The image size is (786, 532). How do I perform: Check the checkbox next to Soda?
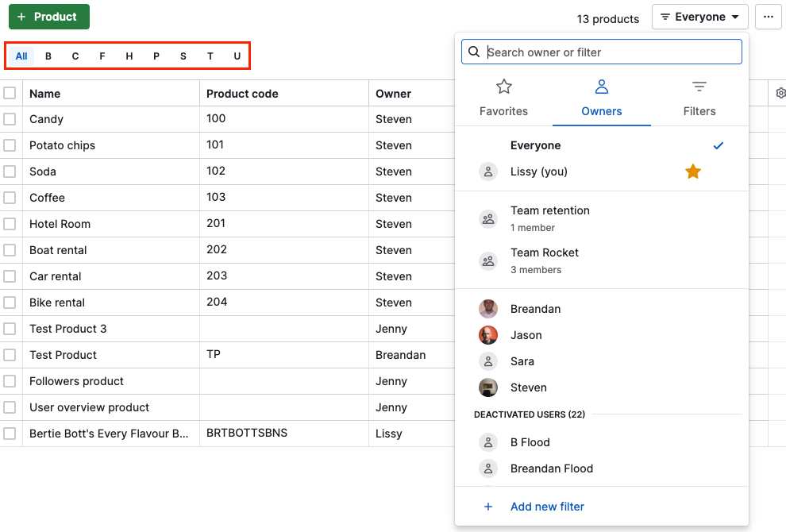pos(10,171)
